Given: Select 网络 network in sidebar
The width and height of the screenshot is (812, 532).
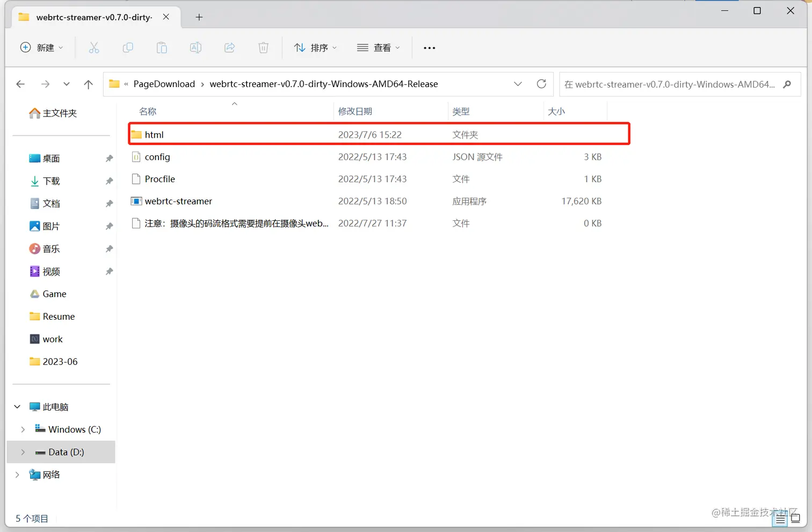Looking at the screenshot, I should [x=44, y=475].
